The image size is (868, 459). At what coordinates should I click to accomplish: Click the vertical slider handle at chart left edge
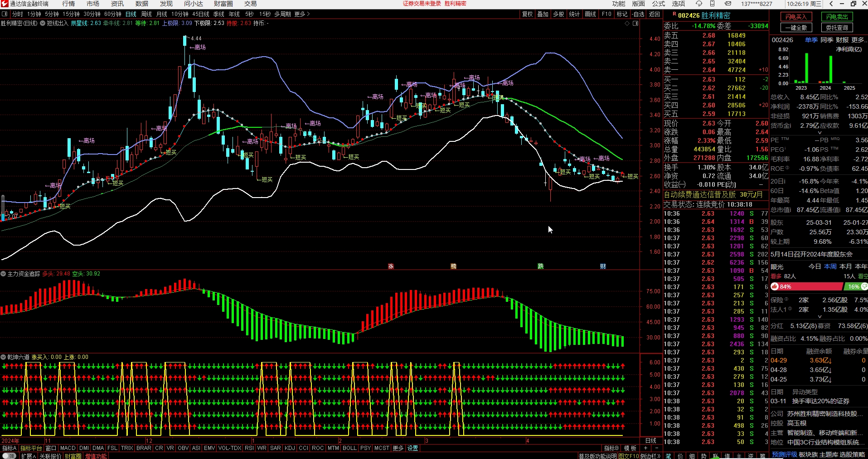tap(3, 207)
